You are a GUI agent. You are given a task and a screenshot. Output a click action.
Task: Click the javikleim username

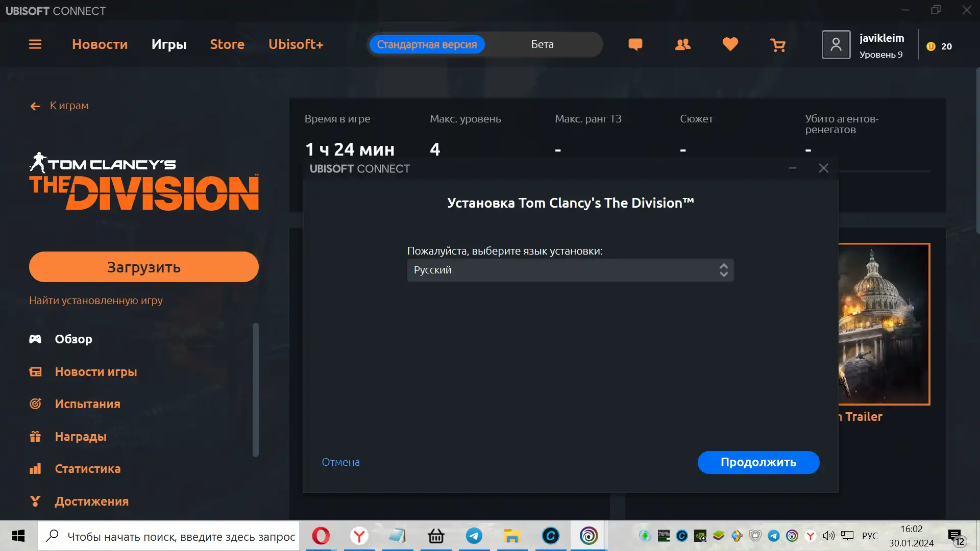click(881, 38)
